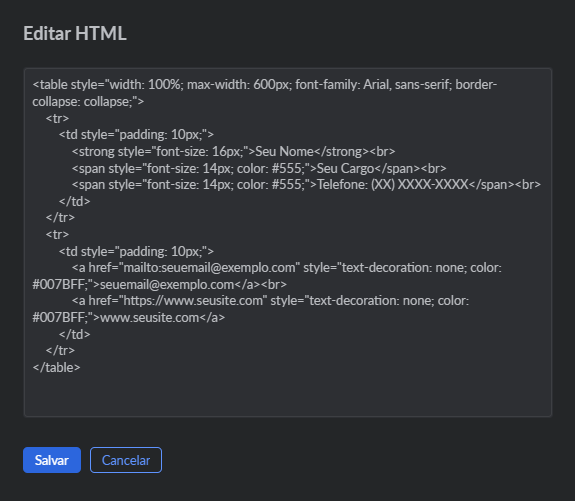The width and height of the screenshot is (575, 501).
Task: Click the first opening tr tag
Action: click(x=57, y=118)
